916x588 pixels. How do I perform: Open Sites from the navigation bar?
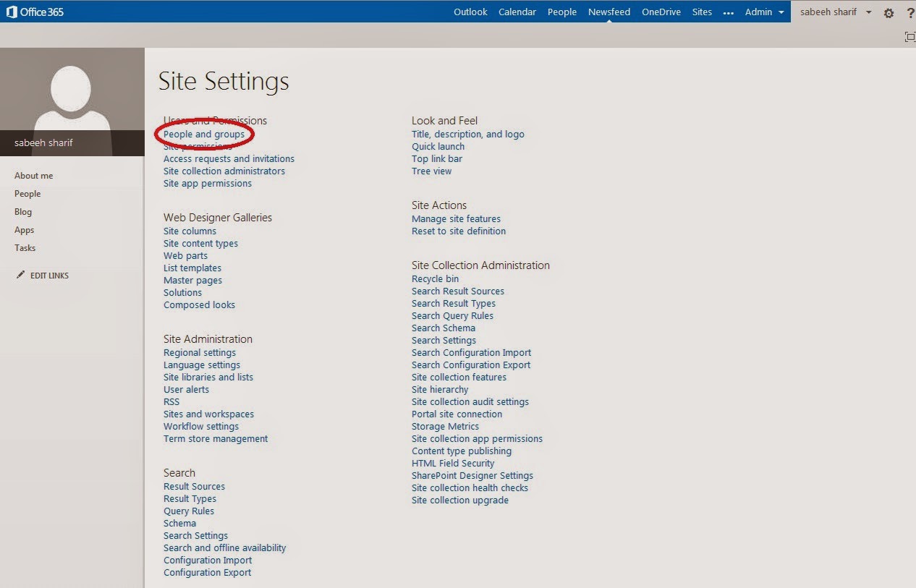[701, 12]
